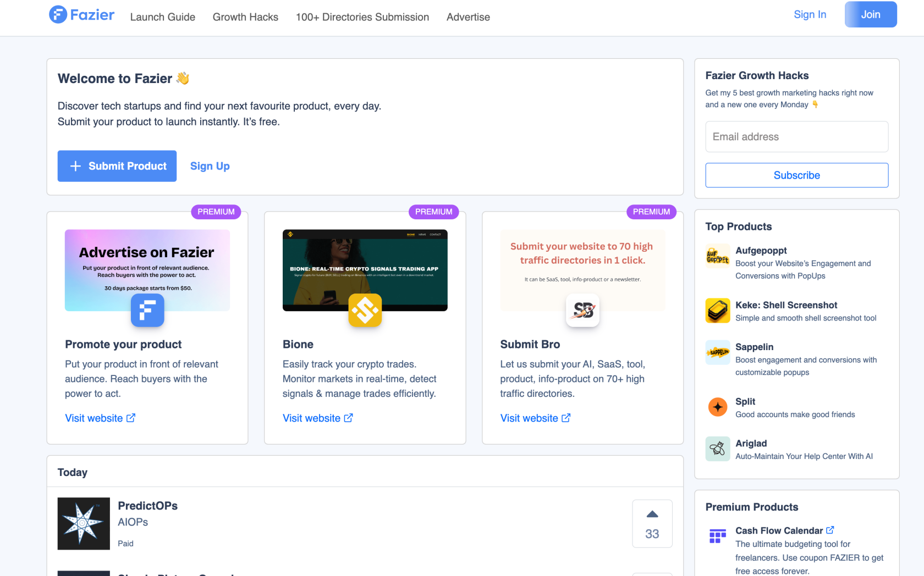Open Split in Top Products

tap(745, 401)
